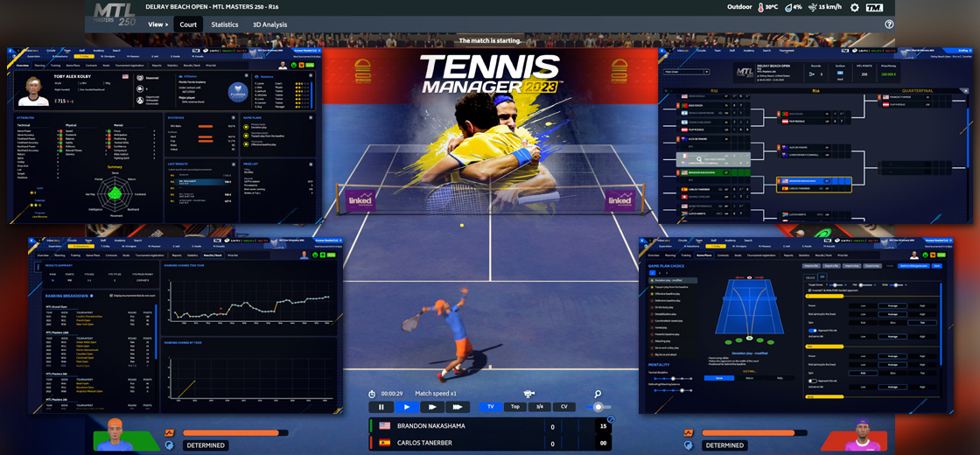Click the double fast-forward speed button

[x=432, y=407]
